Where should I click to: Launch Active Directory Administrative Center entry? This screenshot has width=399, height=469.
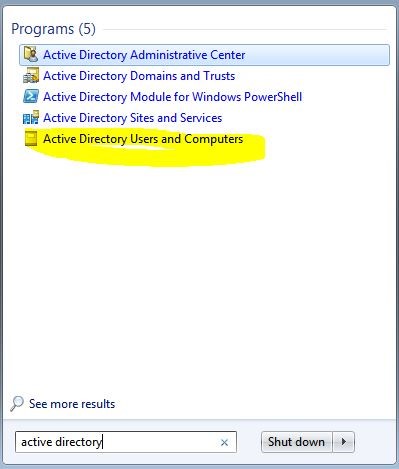(204, 55)
